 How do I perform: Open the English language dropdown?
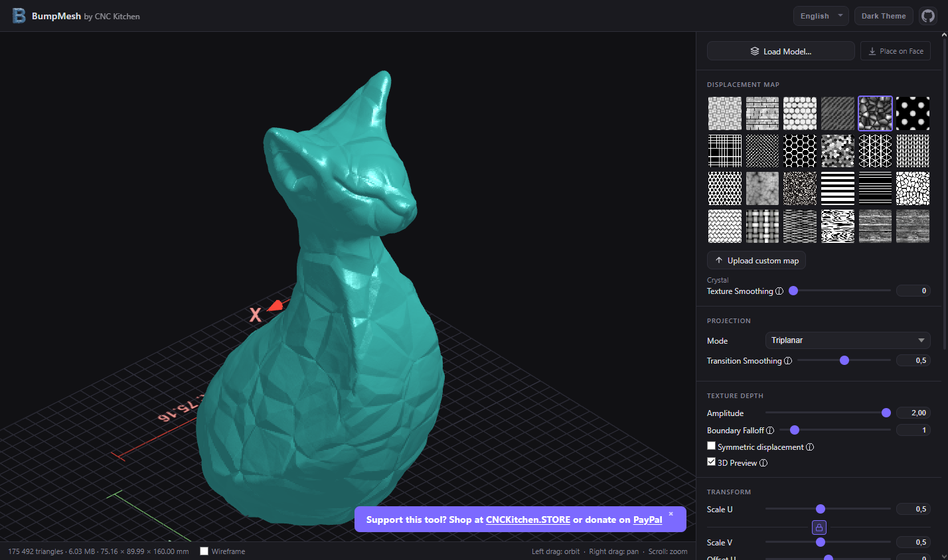[821, 16]
